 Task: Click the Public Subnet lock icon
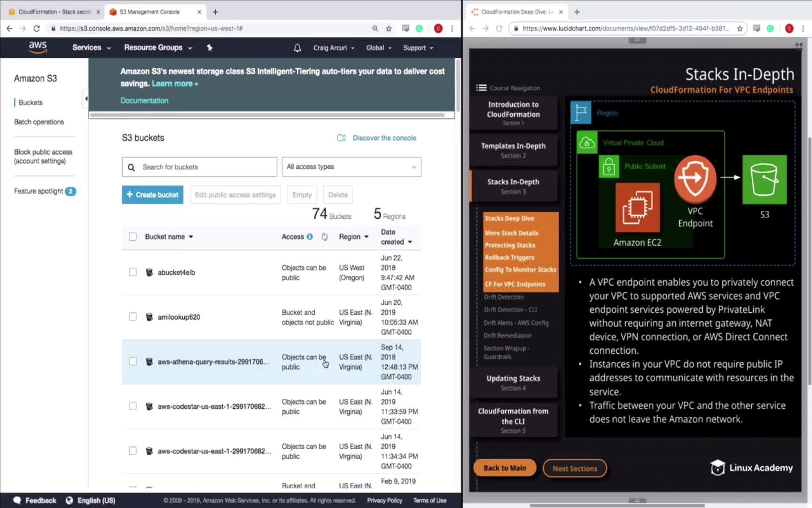pos(609,167)
